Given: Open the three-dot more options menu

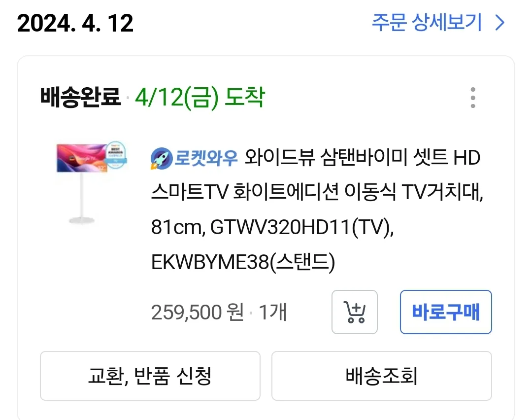Looking at the screenshot, I should point(473,98).
